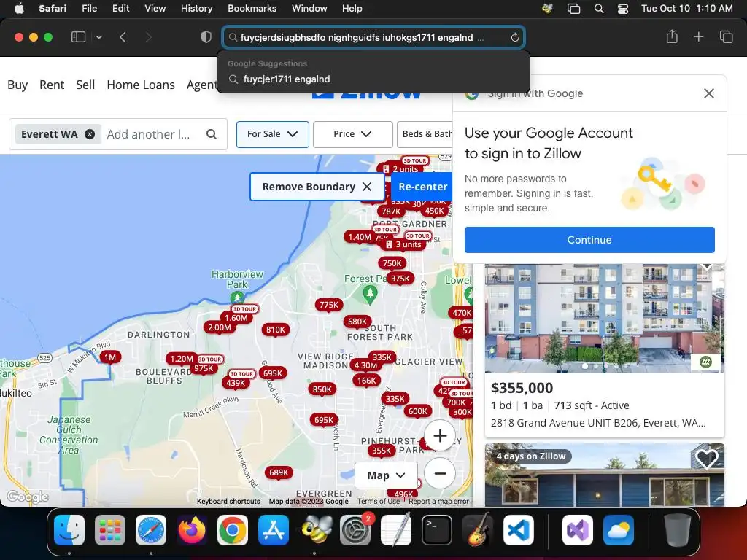
Task: Click the privacy shield icon
Action: point(206,37)
